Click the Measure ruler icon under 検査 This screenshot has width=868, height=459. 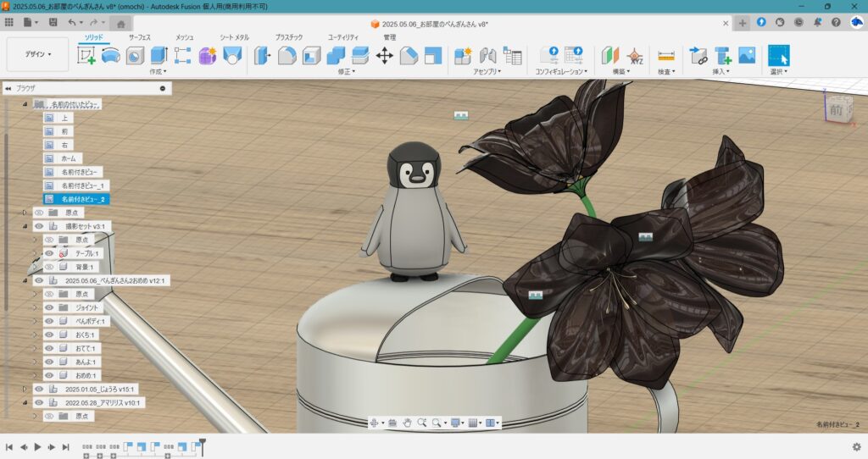[x=666, y=56]
